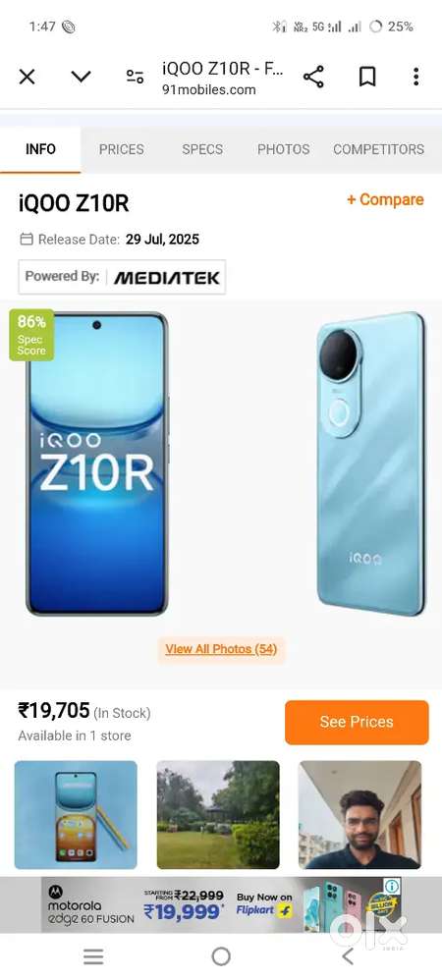Screen dimensions: 442x980
Task: Bookmark the current page
Action: point(367,77)
